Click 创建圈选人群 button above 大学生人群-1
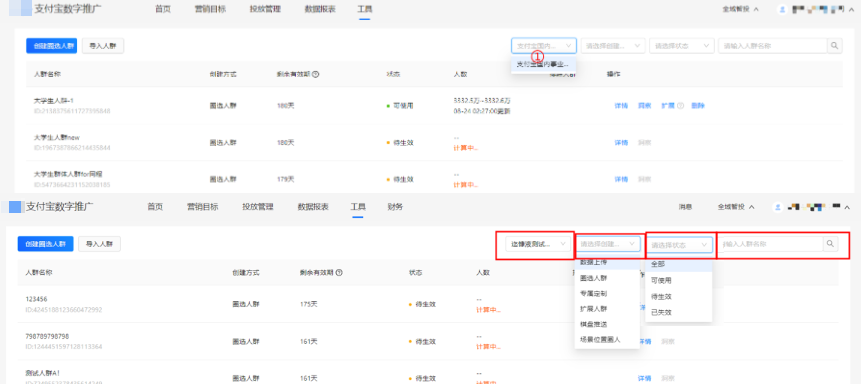This screenshot has height=384, width=861. click(52, 46)
